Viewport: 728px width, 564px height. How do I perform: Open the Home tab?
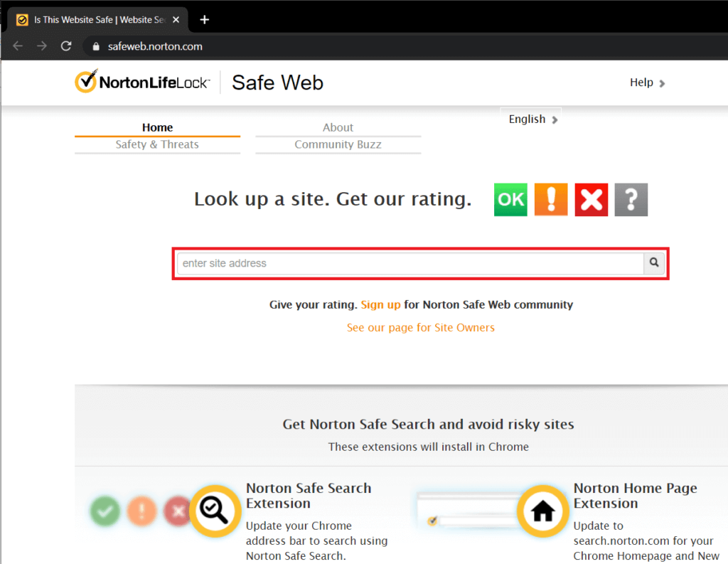tap(157, 127)
